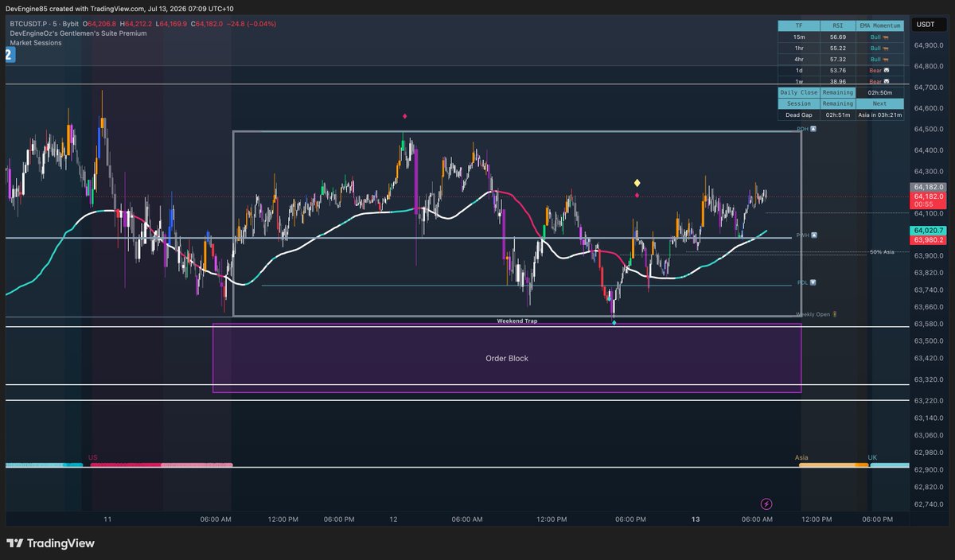This screenshot has width=955, height=560.
Task: Click the cyan UK session bar
Action: pyautogui.click(x=890, y=465)
